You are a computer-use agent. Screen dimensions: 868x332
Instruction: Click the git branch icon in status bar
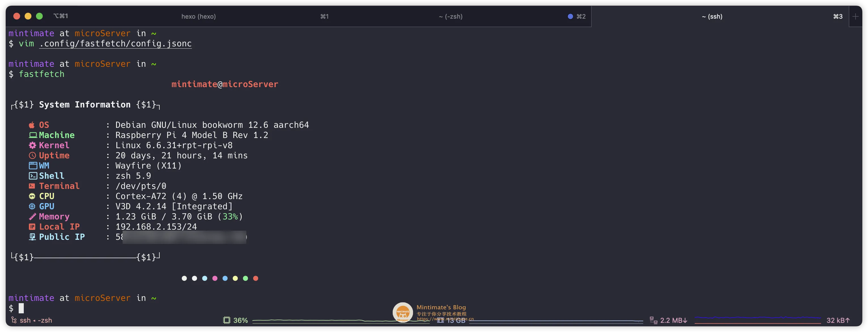click(x=14, y=320)
